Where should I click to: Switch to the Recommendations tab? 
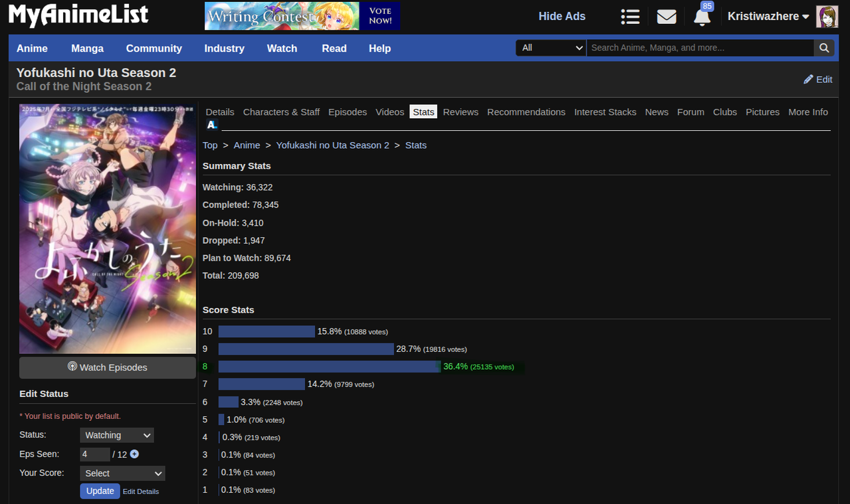[x=526, y=112]
